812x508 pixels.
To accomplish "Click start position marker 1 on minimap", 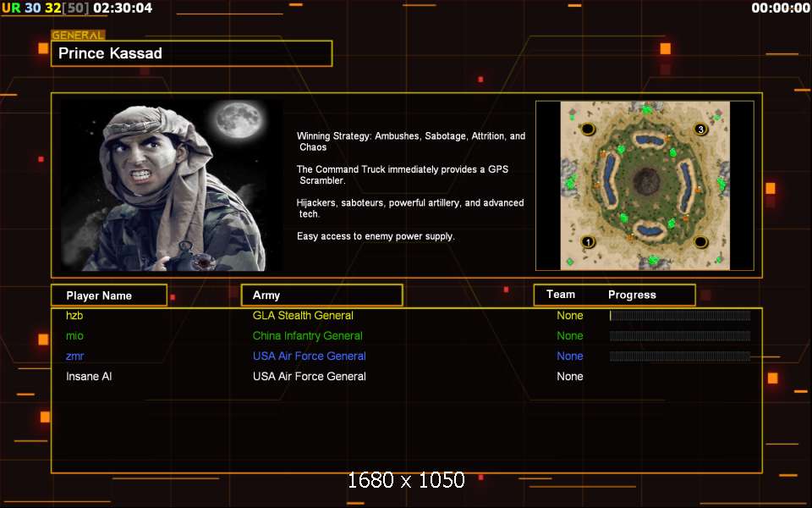I will coord(588,242).
